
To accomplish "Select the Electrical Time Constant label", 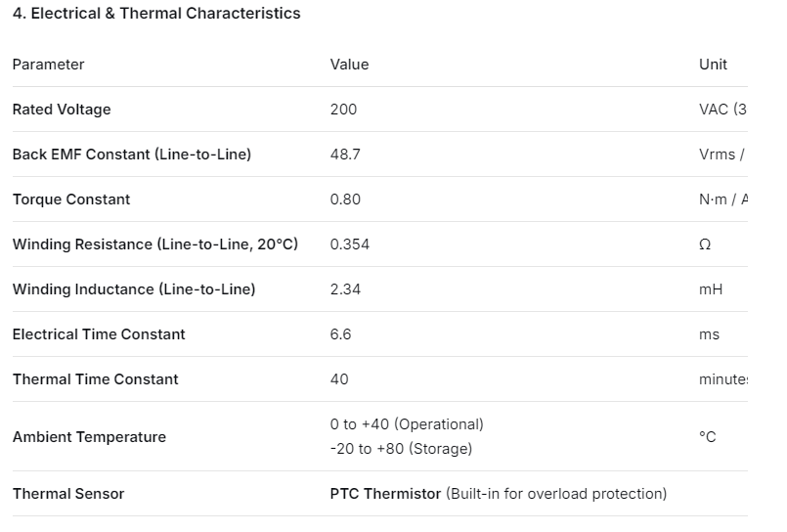I will [99, 334].
